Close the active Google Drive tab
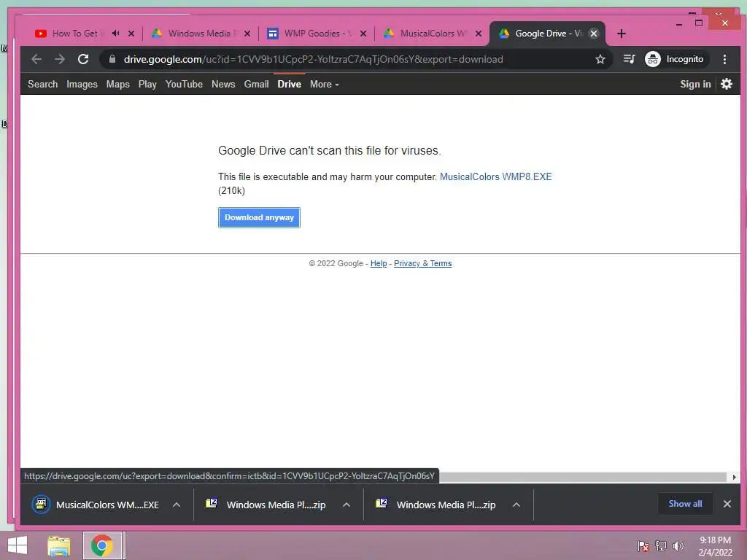The width and height of the screenshot is (747, 560). pyautogui.click(x=594, y=34)
